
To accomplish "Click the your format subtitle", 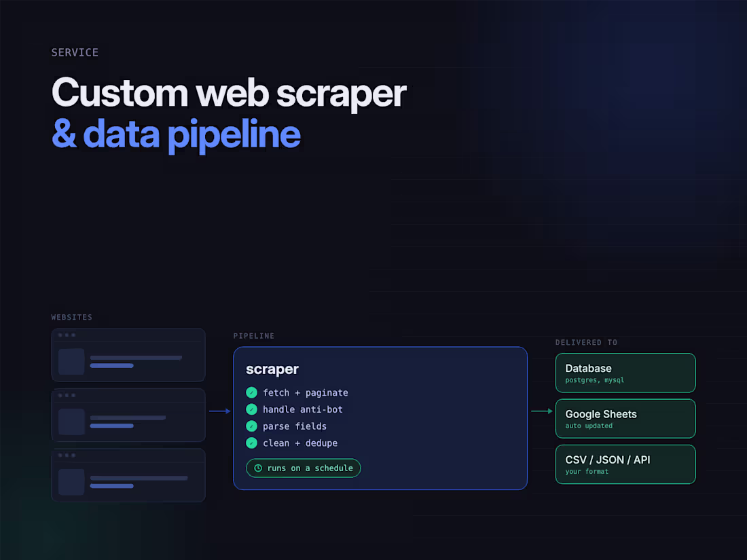I will [587, 472].
